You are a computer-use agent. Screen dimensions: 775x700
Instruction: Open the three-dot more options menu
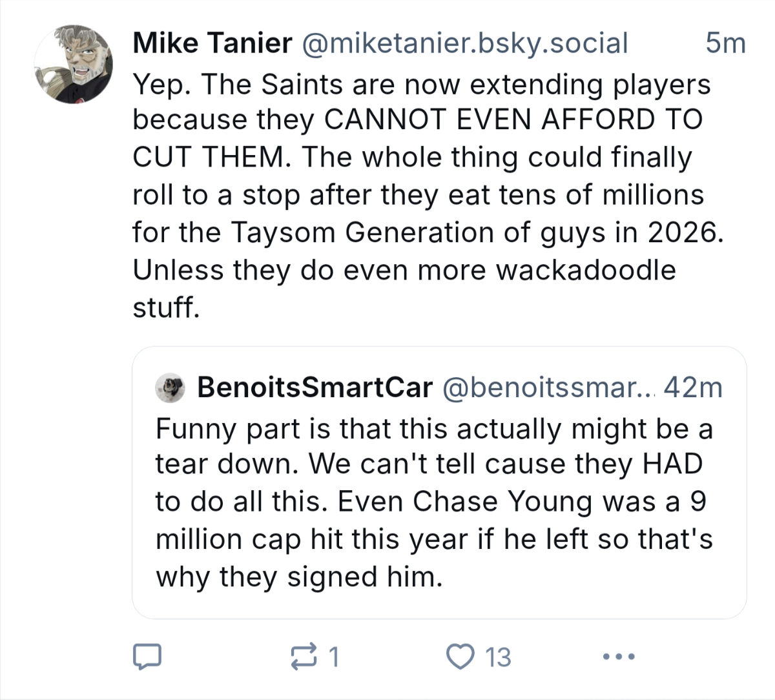[x=618, y=657]
